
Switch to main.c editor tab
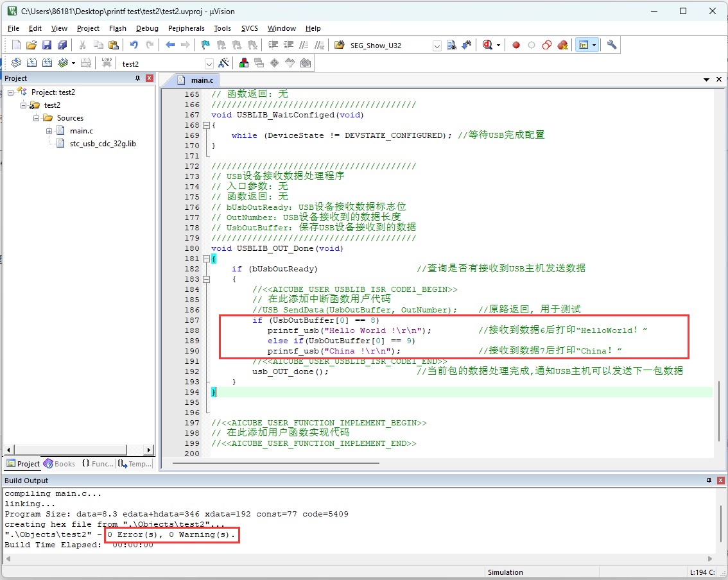(196, 80)
